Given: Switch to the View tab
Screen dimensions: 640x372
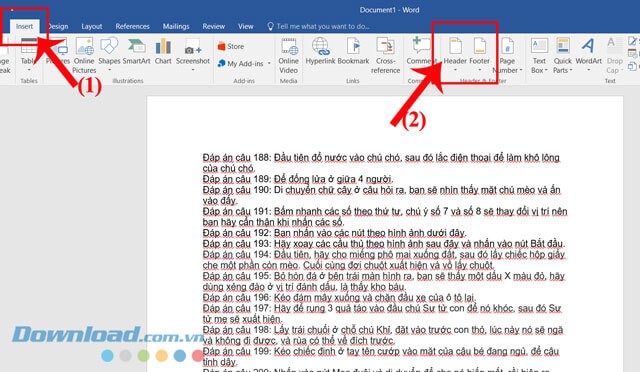Looking at the screenshot, I should coord(246,27).
